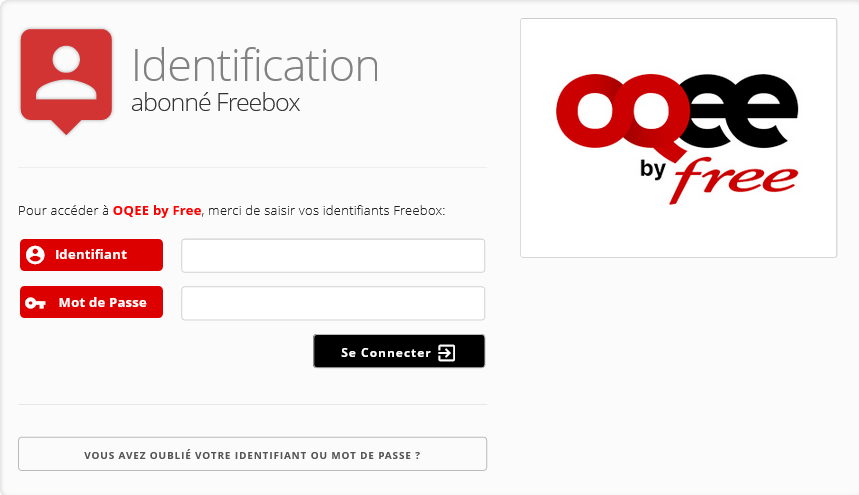Click the 'abonné Freebox' subtitle

point(215,102)
